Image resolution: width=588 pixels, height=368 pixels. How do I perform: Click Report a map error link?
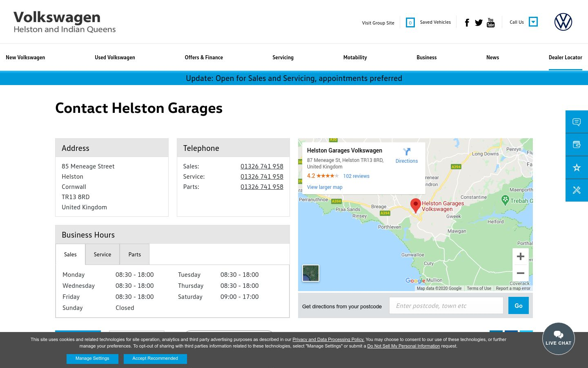(513, 288)
